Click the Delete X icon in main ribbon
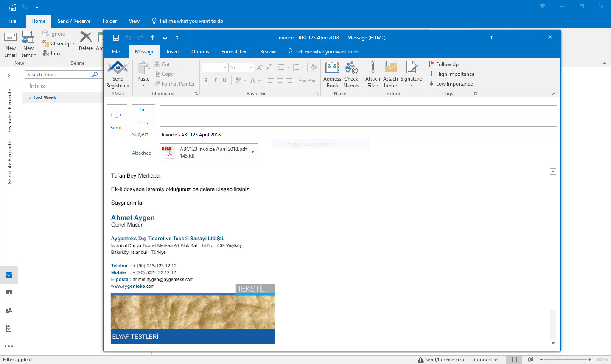This screenshot has width=611, height=364. (x=86, y=37)
